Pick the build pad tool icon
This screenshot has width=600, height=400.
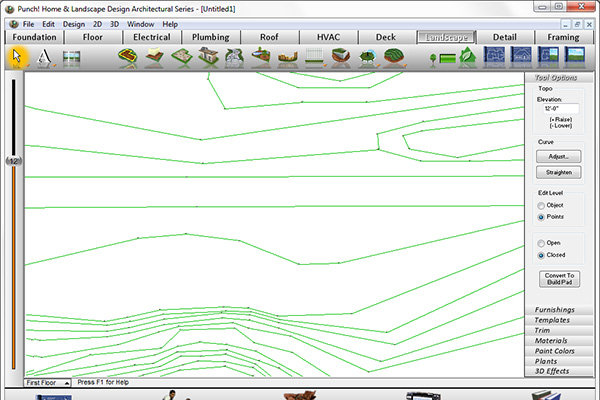coord(155,57)
